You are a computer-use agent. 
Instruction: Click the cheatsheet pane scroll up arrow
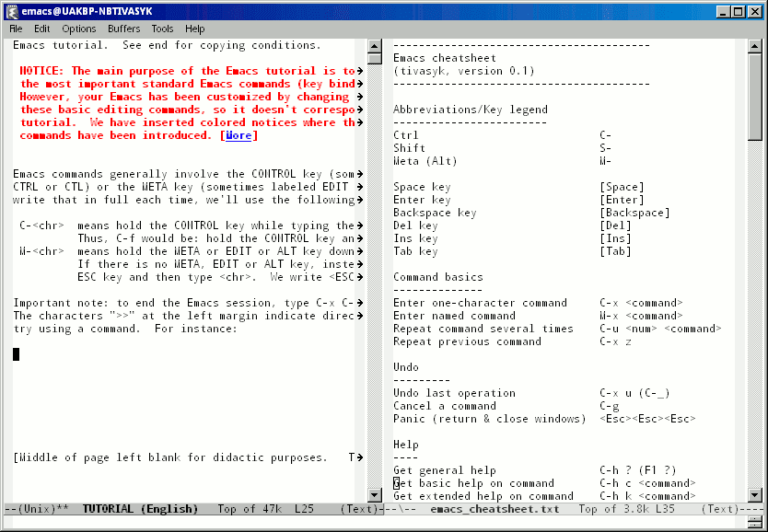pos(755,47)
